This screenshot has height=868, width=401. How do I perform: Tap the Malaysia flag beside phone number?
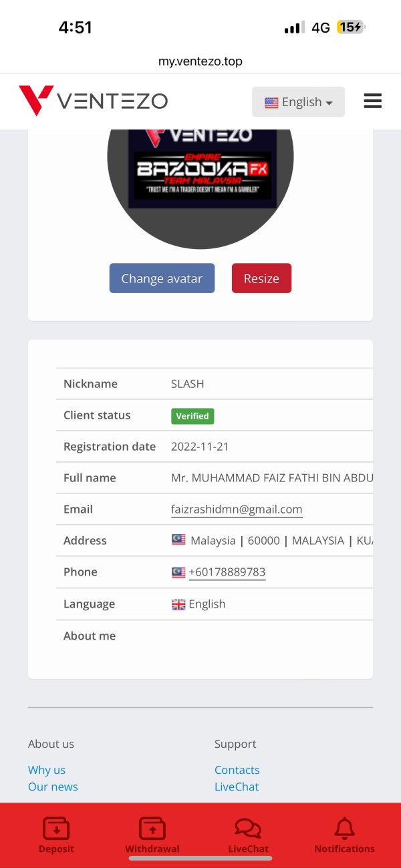click(178, 572)
